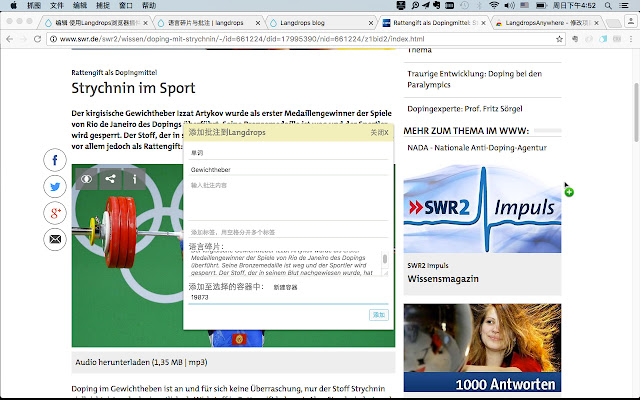
Task: Close the 'Langdrops blog' tab
Action: tap(371, 23)
